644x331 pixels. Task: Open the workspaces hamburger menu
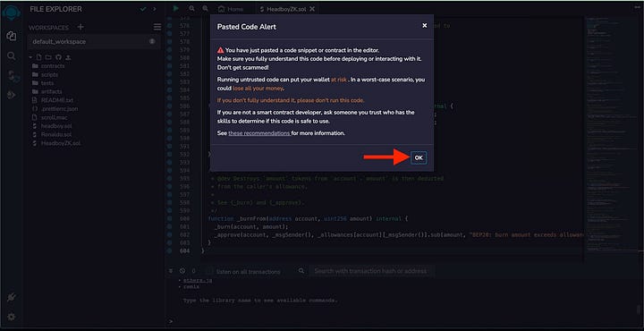157,27
